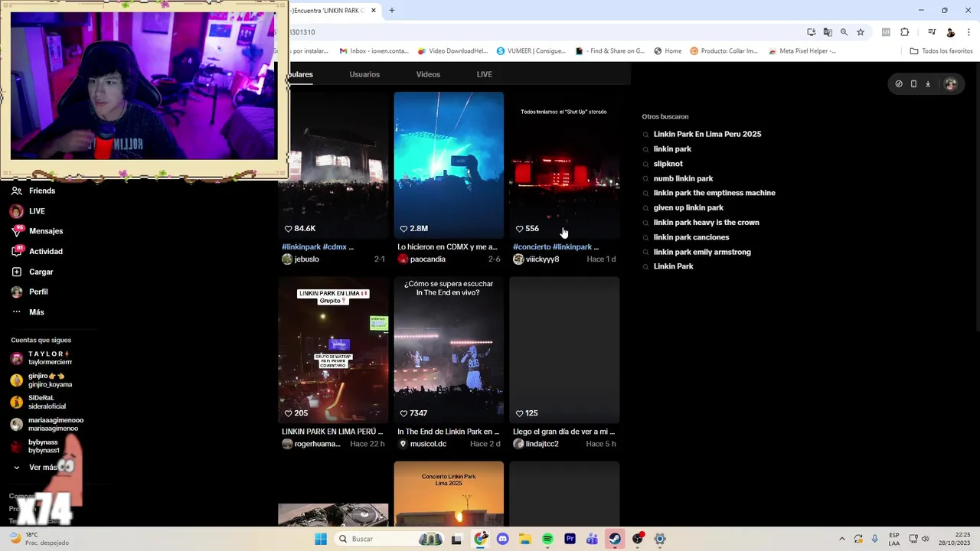Close the Linkin Park browser tab
The height and width of the screenshot is (551, 980).
pyautogui.click(x=374, y=10)
